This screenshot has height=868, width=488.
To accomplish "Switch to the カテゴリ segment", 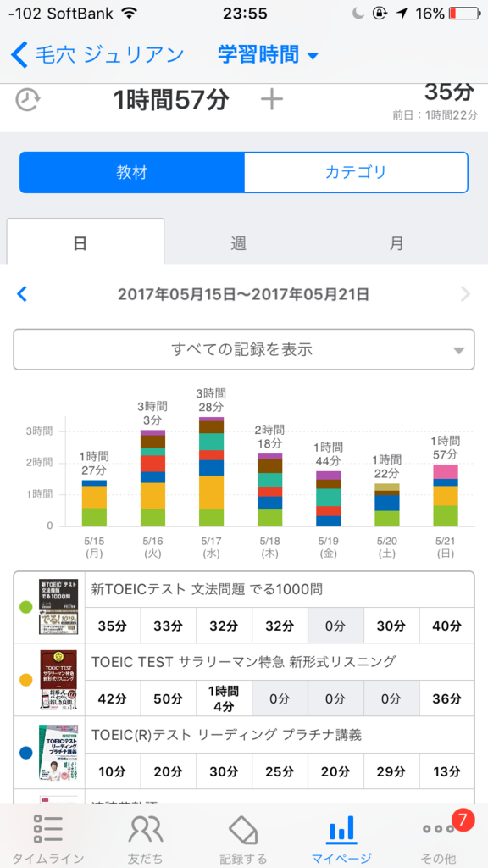I will point(356,172).
